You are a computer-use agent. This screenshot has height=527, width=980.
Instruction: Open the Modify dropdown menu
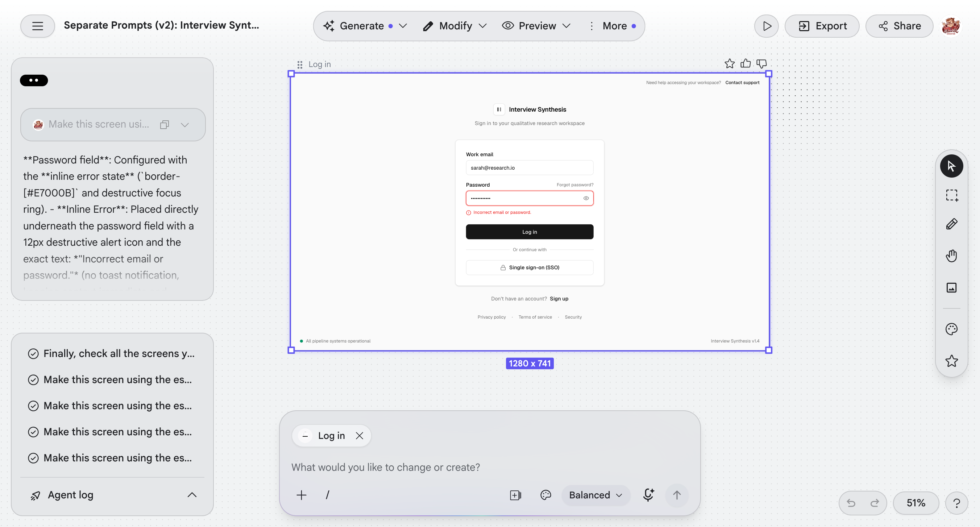455,26
